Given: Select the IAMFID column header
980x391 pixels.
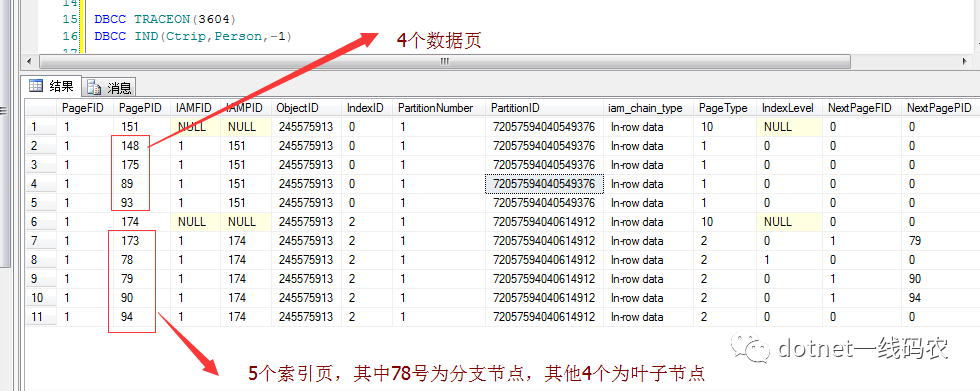Looking at the screenshot, I should (194, 108).
